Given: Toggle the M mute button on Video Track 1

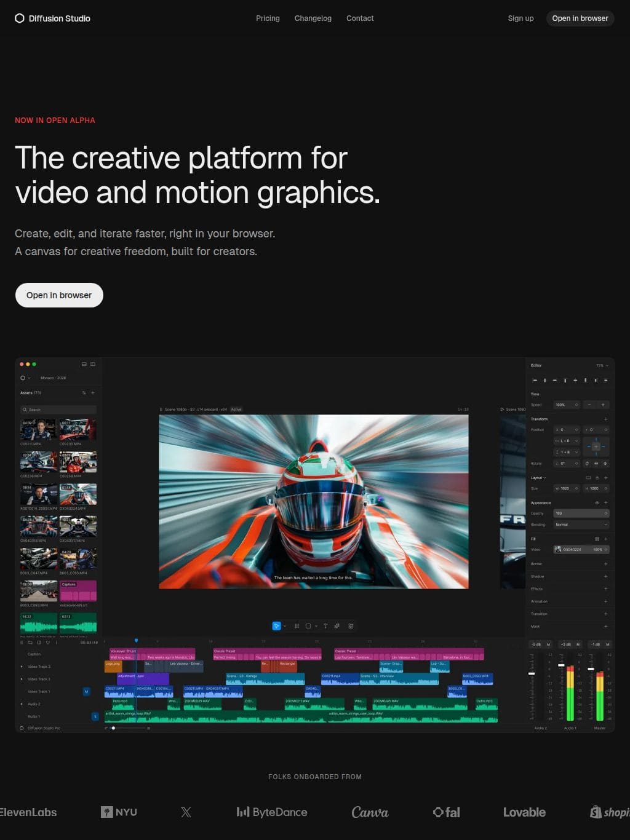Looking at the screenshot, I should pos(86,691).
